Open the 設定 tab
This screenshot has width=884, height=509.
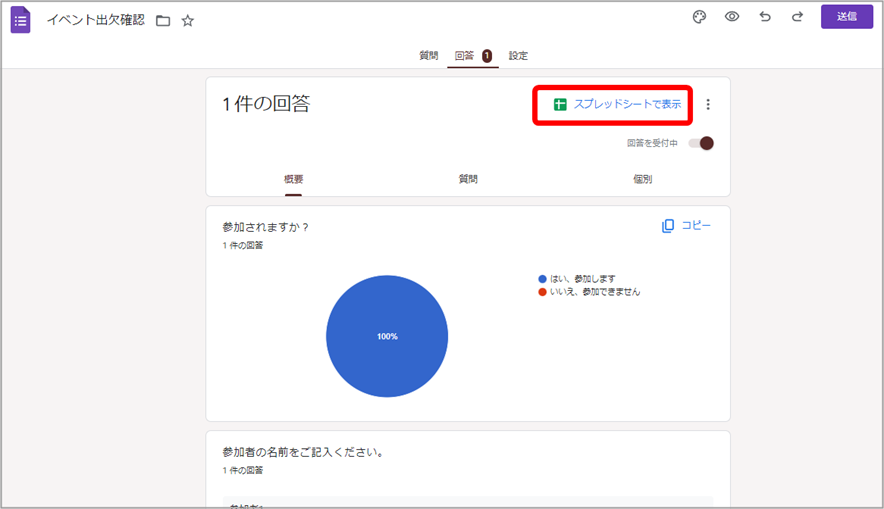pos(518,55)
